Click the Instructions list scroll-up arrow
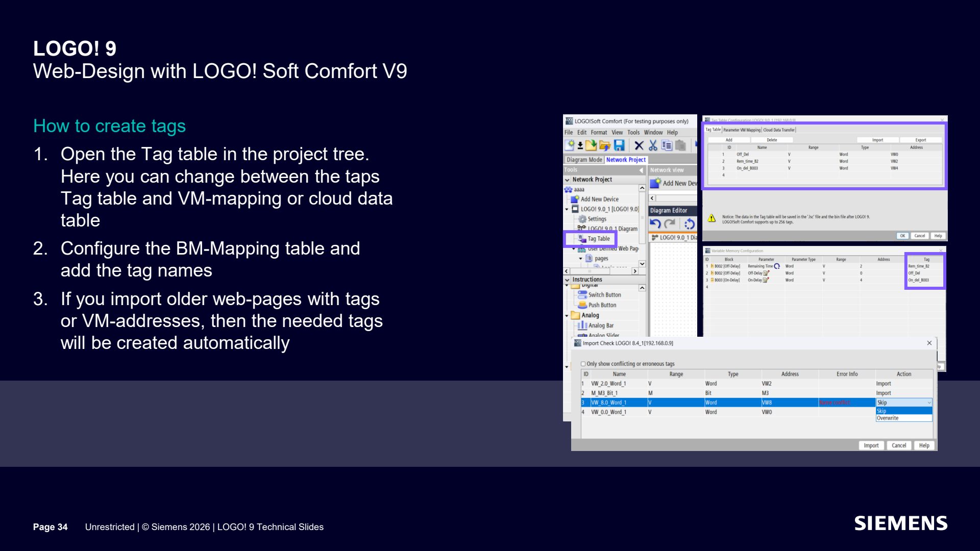The width and height of the screenshot is (980, 551). (642, 288)
